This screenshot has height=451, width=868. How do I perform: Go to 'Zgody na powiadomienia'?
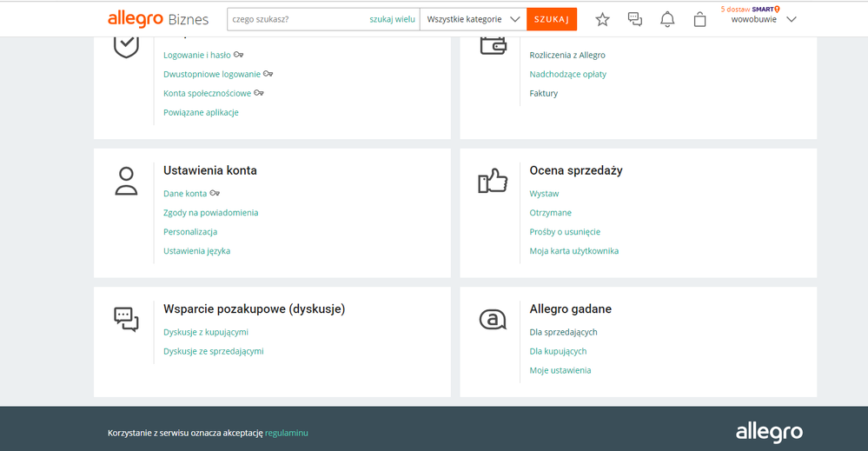point(210,213)
